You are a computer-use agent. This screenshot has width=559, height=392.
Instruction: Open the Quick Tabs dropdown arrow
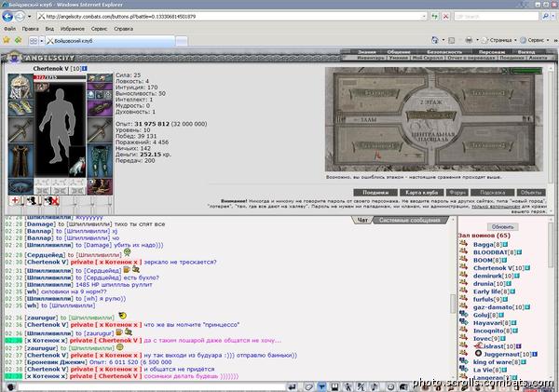[42, 41]
